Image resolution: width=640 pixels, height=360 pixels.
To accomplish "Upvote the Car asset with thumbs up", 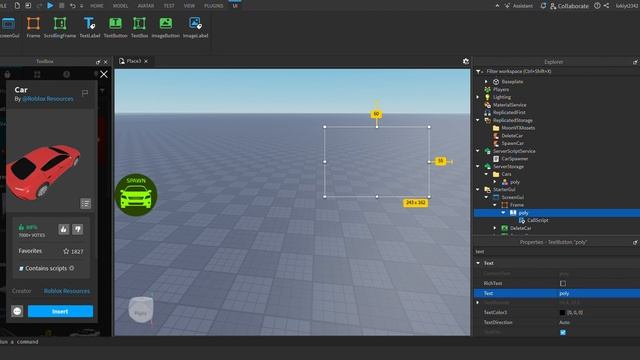I will 64,229.
